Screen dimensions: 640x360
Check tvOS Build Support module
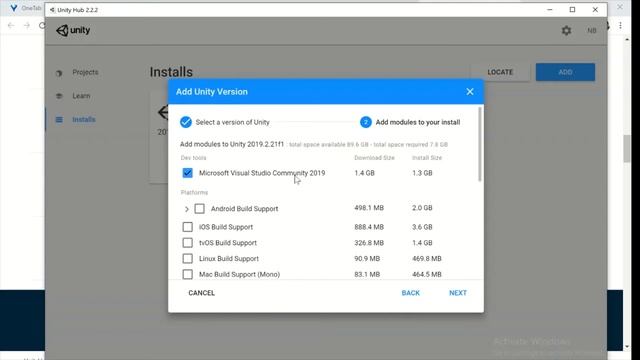pos(187,243)
